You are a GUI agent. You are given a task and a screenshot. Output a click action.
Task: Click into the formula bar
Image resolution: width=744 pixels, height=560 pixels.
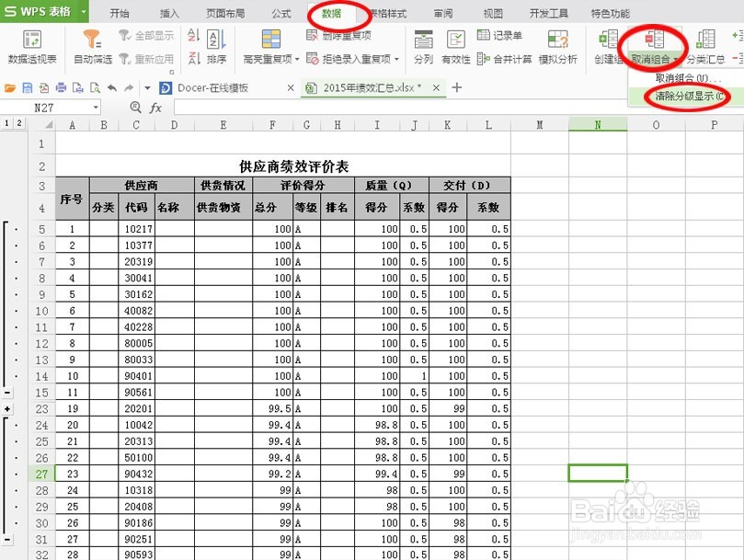pyautogui.click(x=401, y=108)
